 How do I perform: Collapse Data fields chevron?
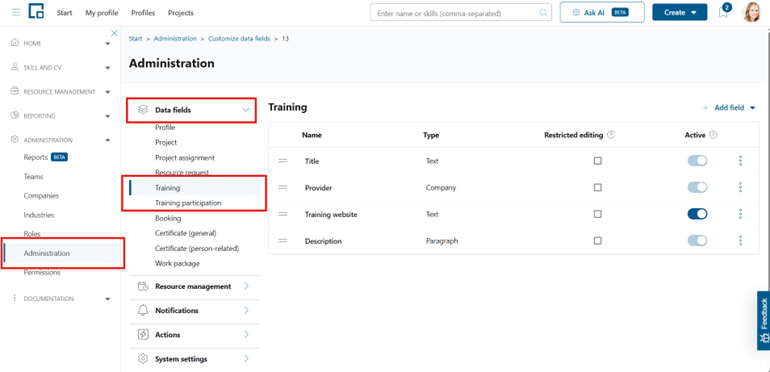[x=246, y=110]
